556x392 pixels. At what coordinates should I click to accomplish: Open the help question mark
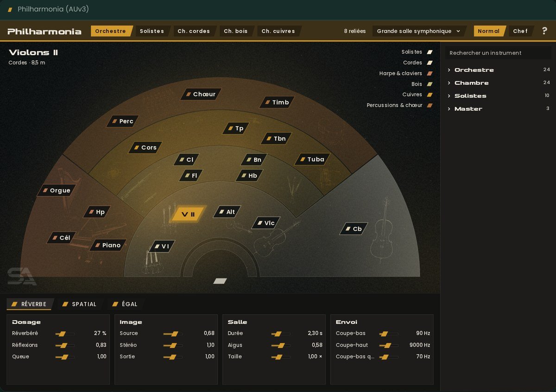click(x=545, y=31)
